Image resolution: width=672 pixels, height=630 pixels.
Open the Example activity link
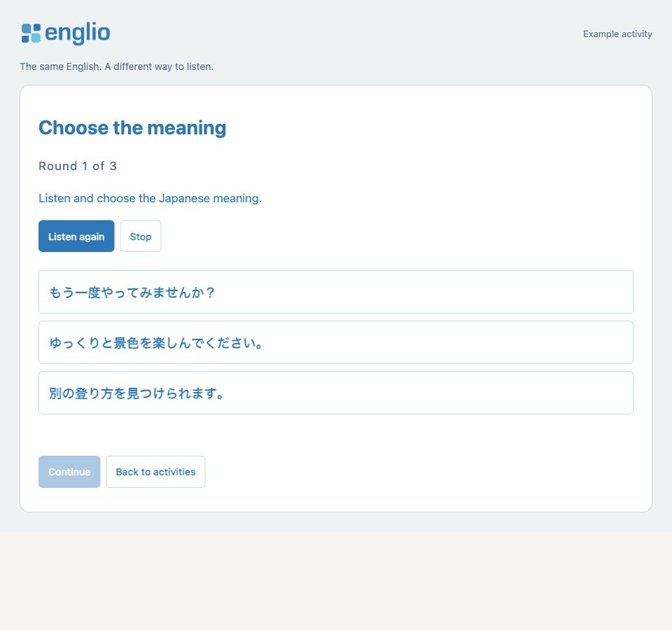point(617,34)
